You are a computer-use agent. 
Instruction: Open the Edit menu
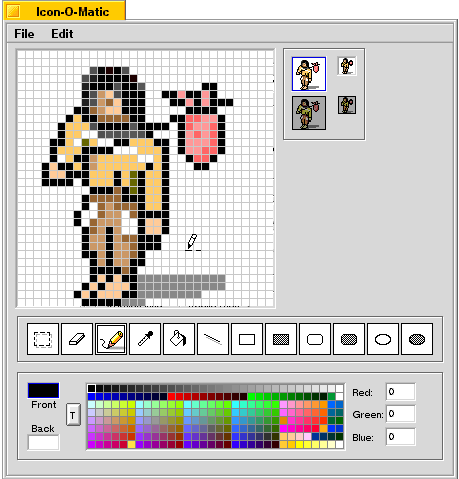(x=62, y=34)
